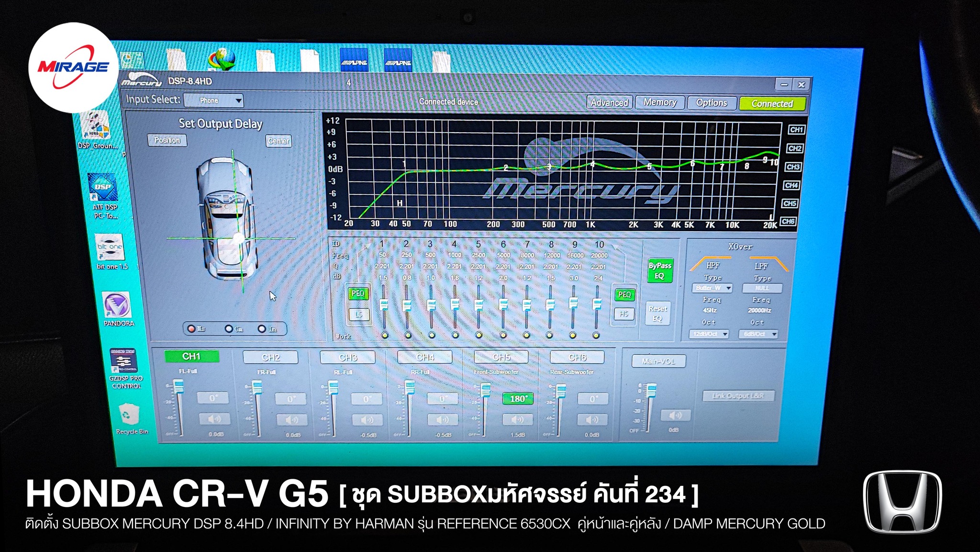
Task: Toggle CH1 0° phase button
Action: (213, 398)
